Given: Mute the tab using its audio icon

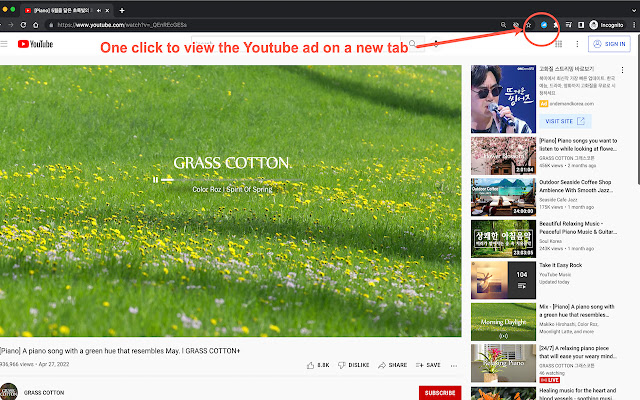Looking at the screenshot, I should [98, 11].
